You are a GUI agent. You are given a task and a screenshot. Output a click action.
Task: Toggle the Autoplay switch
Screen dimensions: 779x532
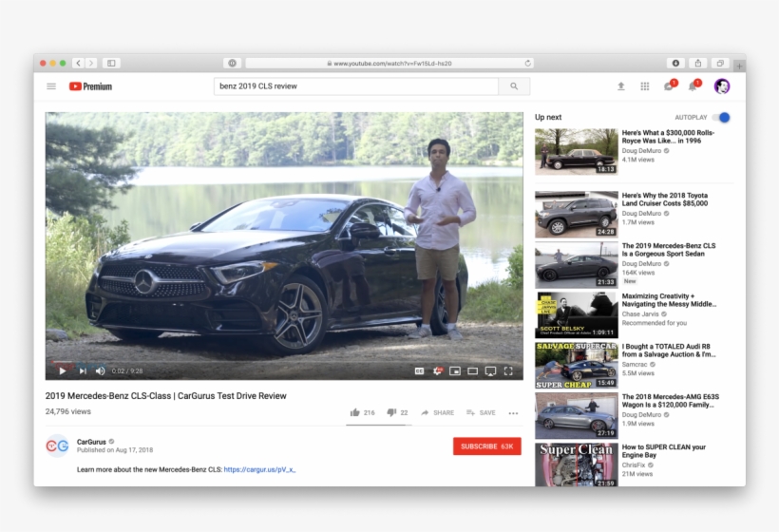(x=721, y=118)
